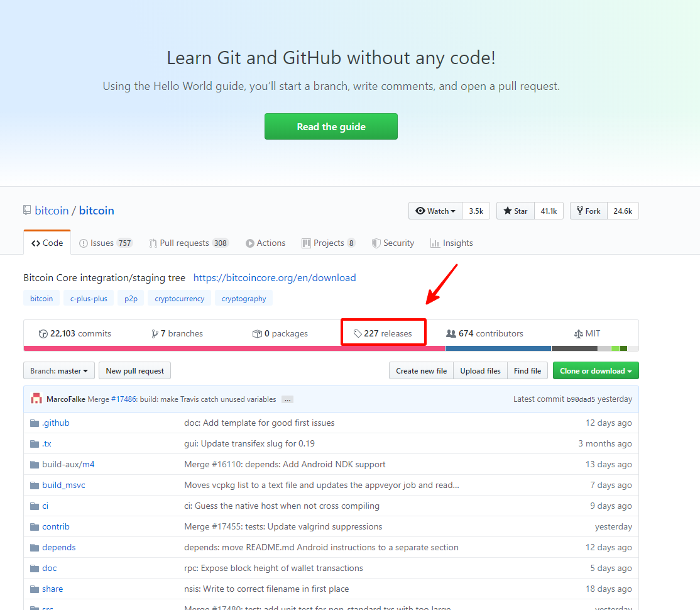Open pull request #17486 link

point(124,399)
